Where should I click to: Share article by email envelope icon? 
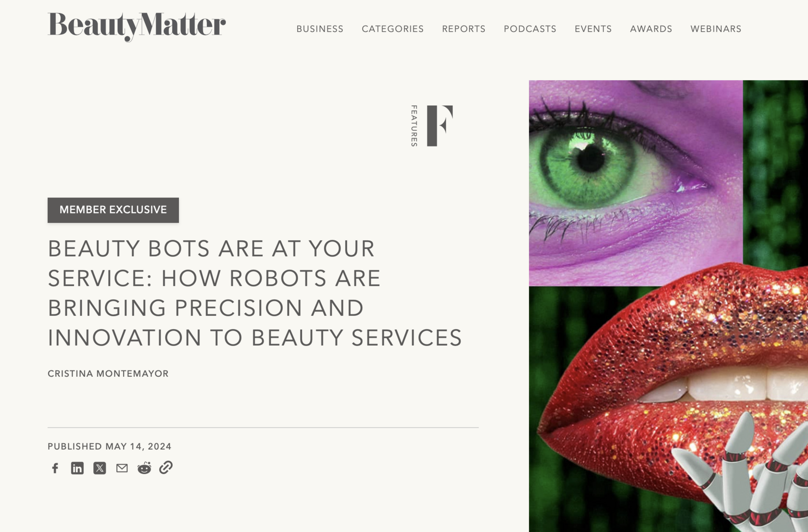pyautogui.click(x=122, y=468)
